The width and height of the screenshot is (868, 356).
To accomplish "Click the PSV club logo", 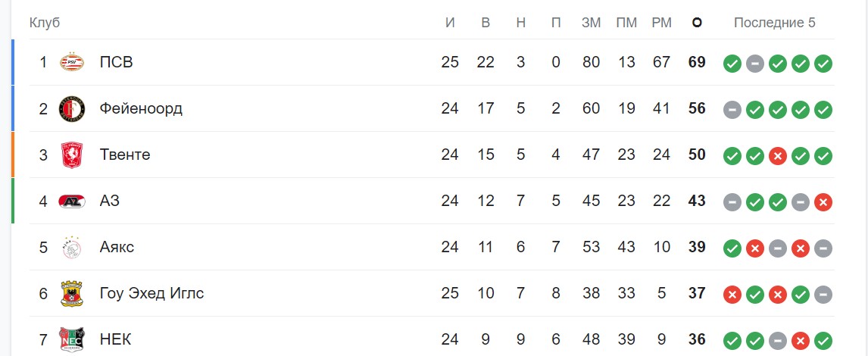I will click(72, 62).
